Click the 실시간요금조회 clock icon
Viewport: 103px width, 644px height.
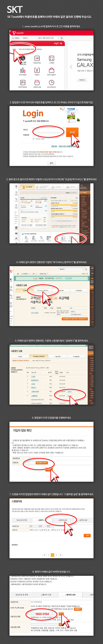click(x=51, y=82)
